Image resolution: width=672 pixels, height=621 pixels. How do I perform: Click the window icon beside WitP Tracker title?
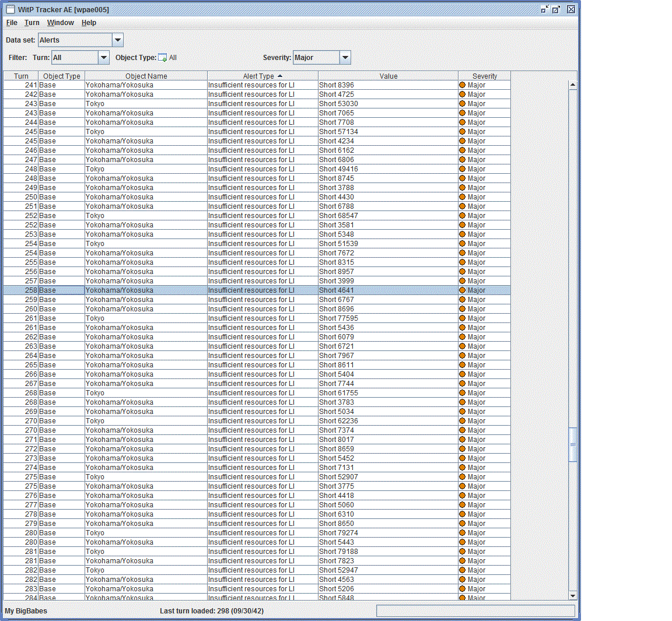point(10,9)
